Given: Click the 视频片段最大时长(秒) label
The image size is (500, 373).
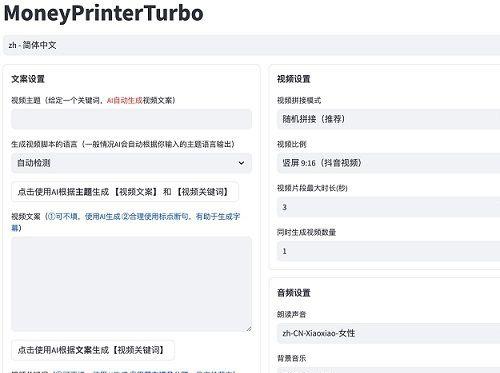Looking at the screenshot, I should pyautogui.click(x=312, y=188).
